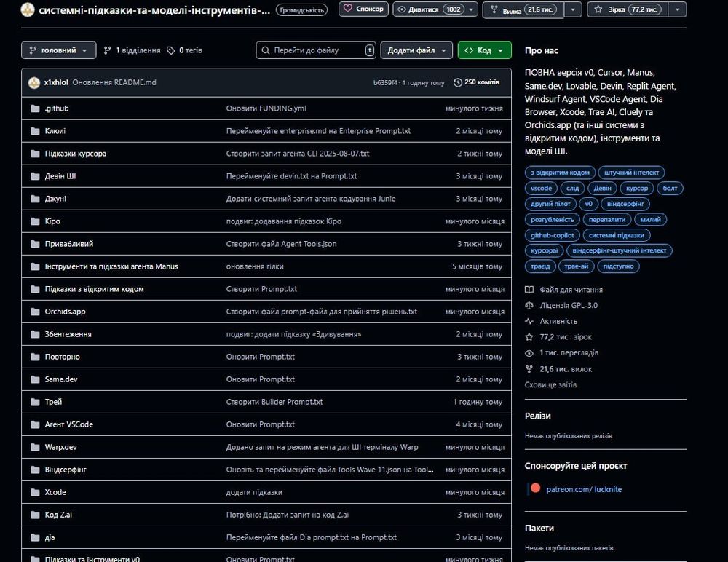This screenshot has width=728, height=562.
Task: Open 1 відділення branches link
Action: click(132, 50)
